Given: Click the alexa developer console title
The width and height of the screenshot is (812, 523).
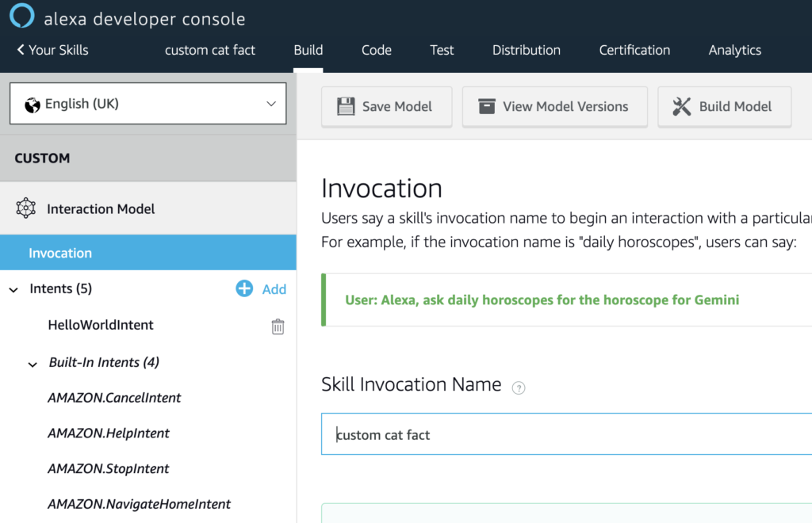Looking at the screenshot, I should click(144, 19).
